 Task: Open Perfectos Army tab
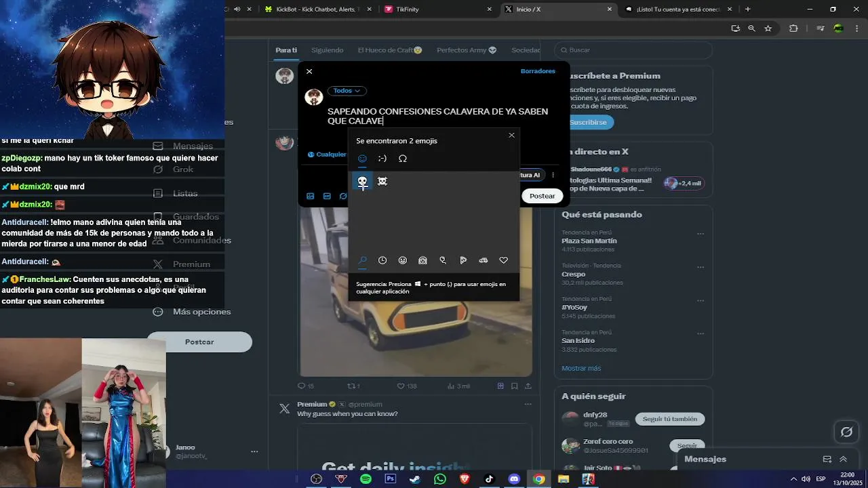pos(467,50)
